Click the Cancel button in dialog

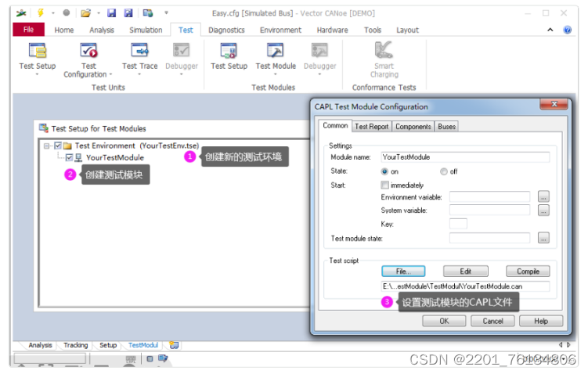coord(492,321)
